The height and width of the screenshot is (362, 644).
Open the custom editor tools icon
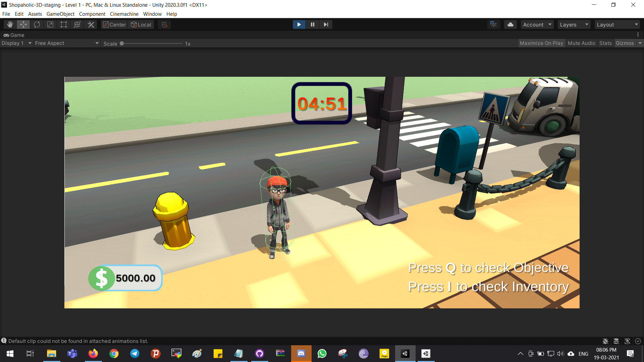[x=91, y=24]
